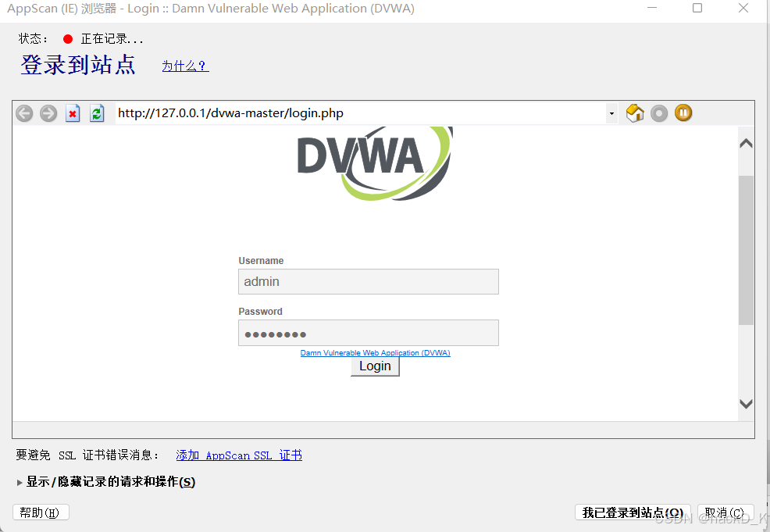This screenshot has height=532, width=770.
Task: Click the scrollbar down arrow
Action: (x=746, y=404)
